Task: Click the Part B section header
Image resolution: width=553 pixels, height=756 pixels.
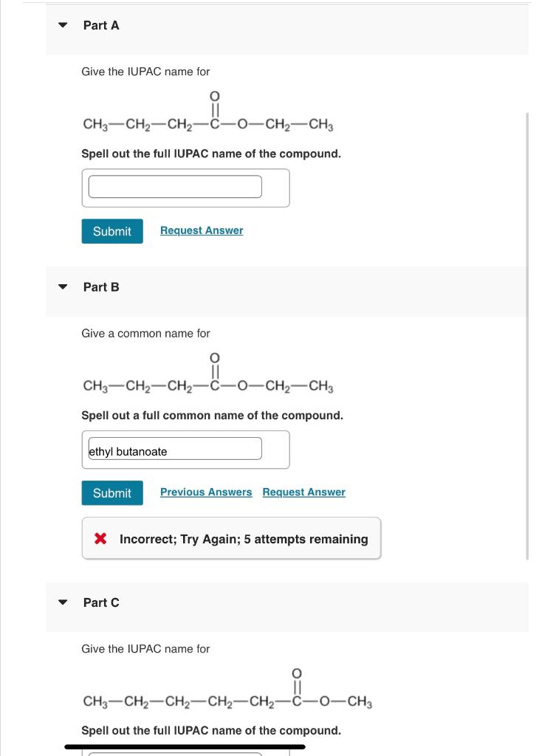Action: (101, 287)
